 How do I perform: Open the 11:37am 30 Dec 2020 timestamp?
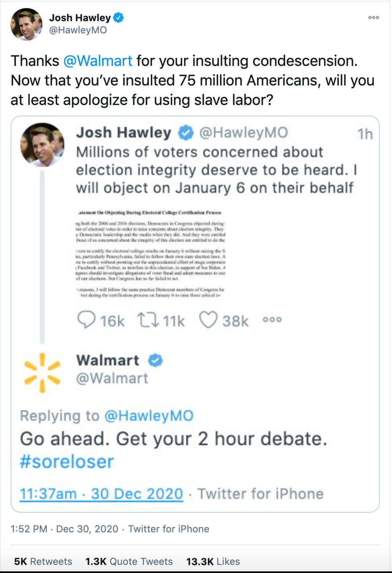101,494
